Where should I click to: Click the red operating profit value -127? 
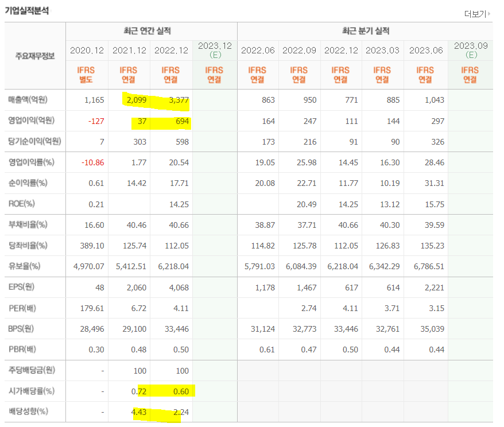point(96,121)
